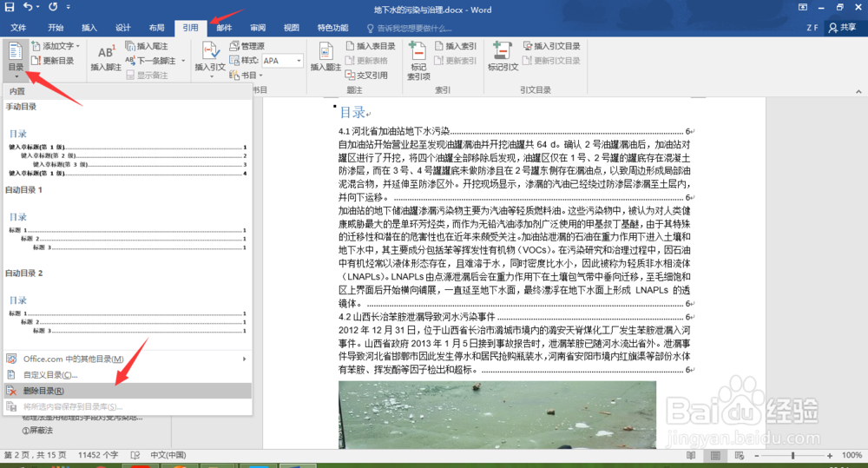The image size is (868, 468).
Task: Click 插入尾注 in ribbon
Action: [x=147, y=46]
